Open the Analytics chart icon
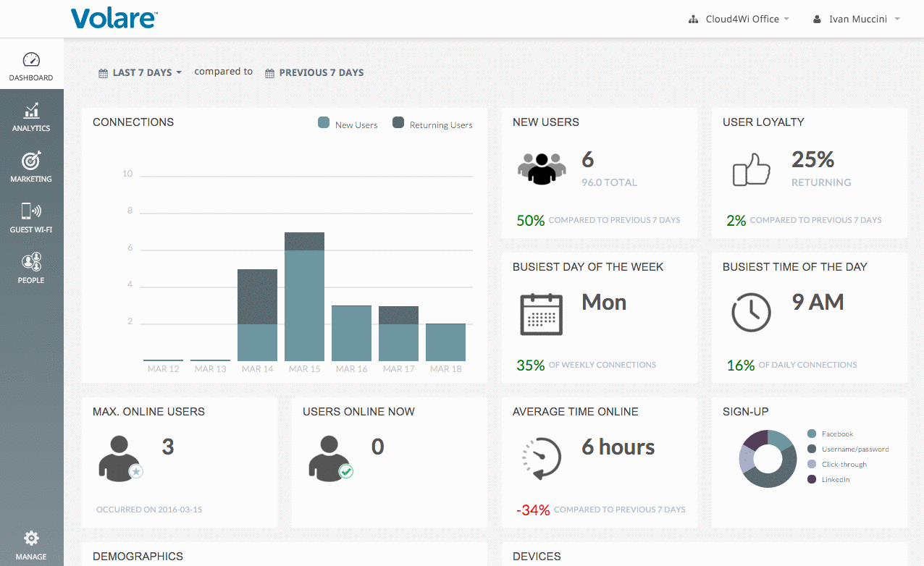This screenshot has height=566, width=924. [31, 111]
